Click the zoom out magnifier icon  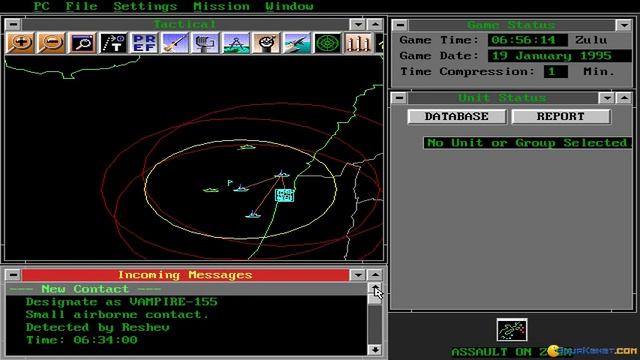tap(51, 43)
